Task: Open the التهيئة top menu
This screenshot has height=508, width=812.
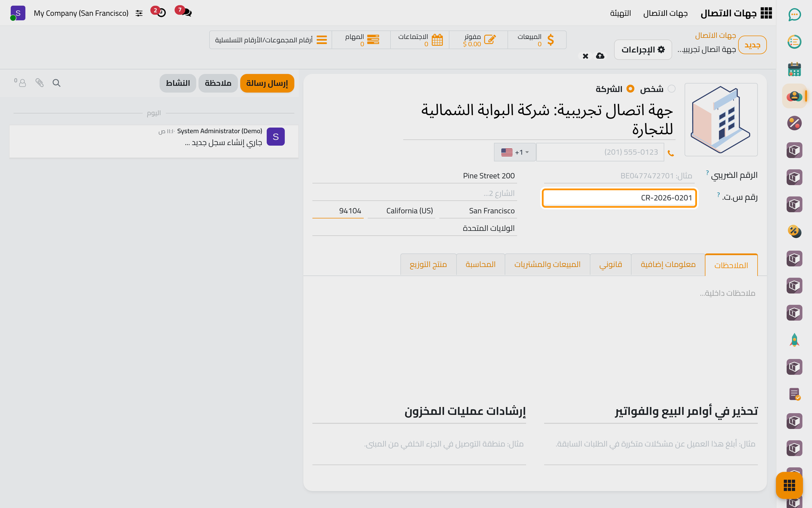Action: (620, 14)
